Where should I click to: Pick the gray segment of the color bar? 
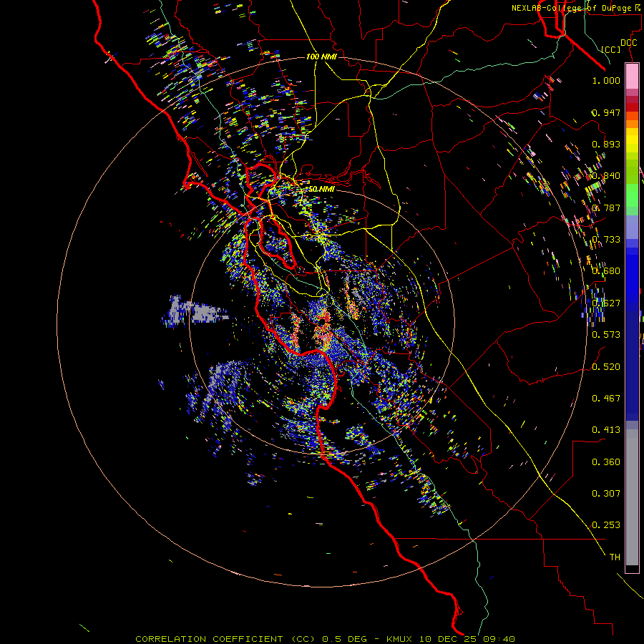[x=632, y=497]
